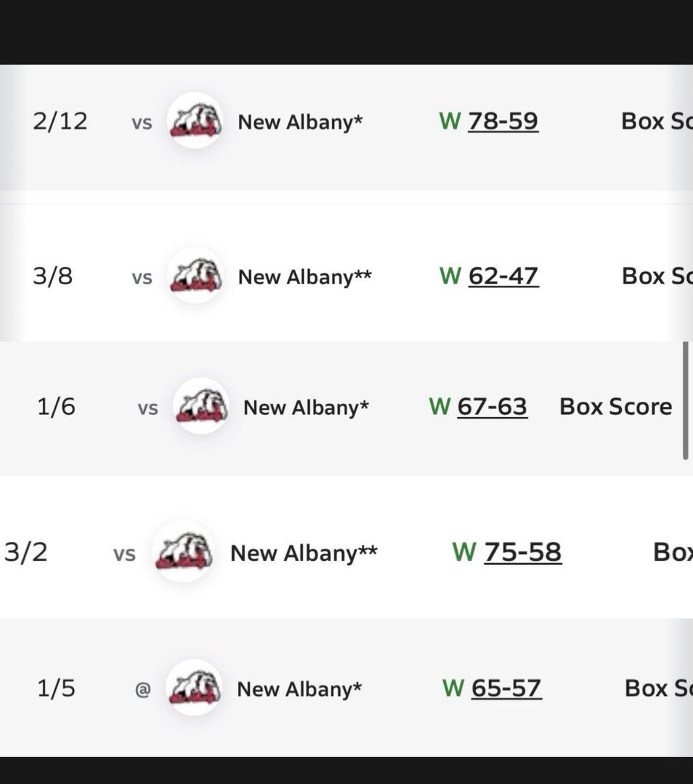Screen dimensions: 693x784
Task: Open the 67-63 score link
Action: 492,407
